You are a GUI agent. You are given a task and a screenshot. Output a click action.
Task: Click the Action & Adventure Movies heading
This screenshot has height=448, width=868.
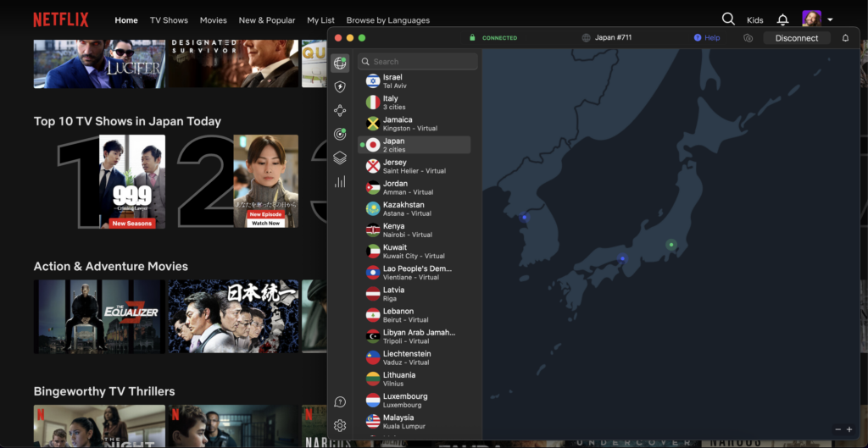(111, 266)
